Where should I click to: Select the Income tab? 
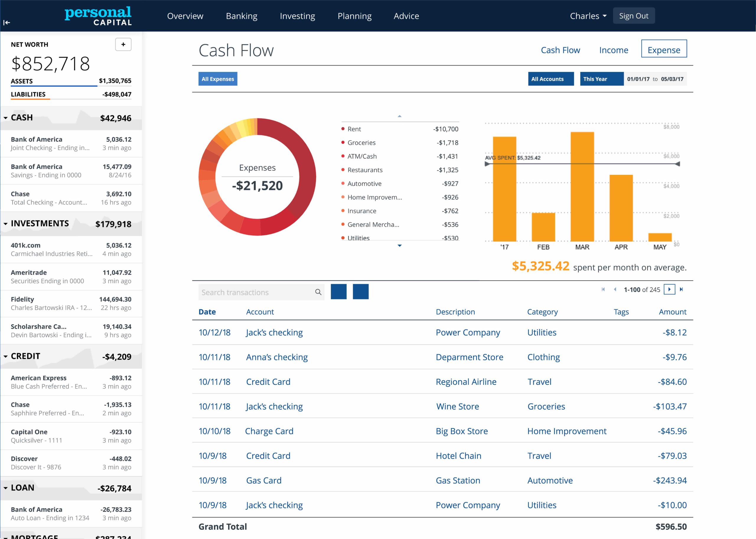(614, 50)
